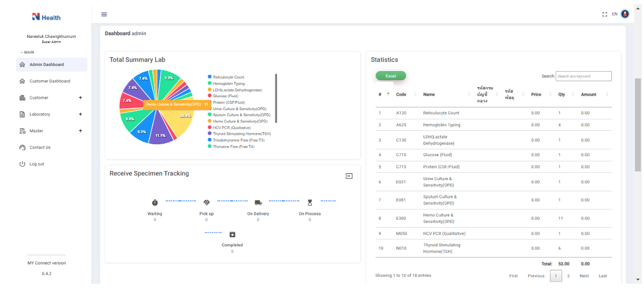Expand the Master sidebar menu
The image size is (644, 296).
click(x=51, y=131)
